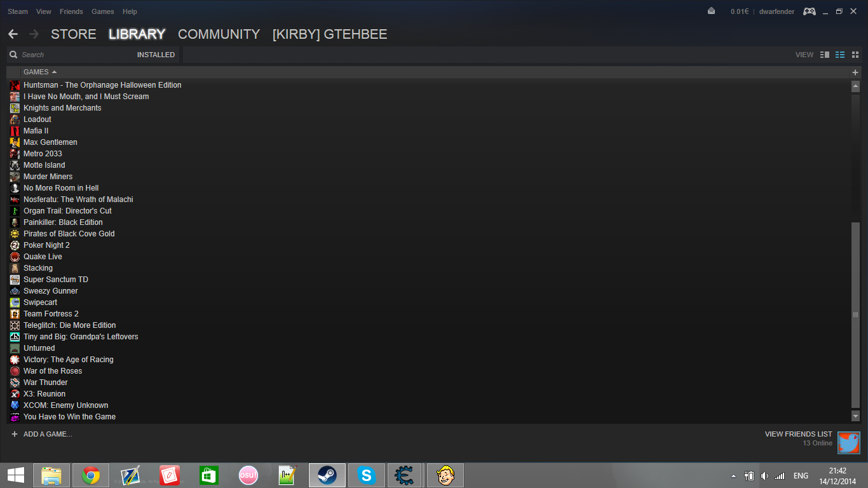Switch to grid view mode

(855, 55)
